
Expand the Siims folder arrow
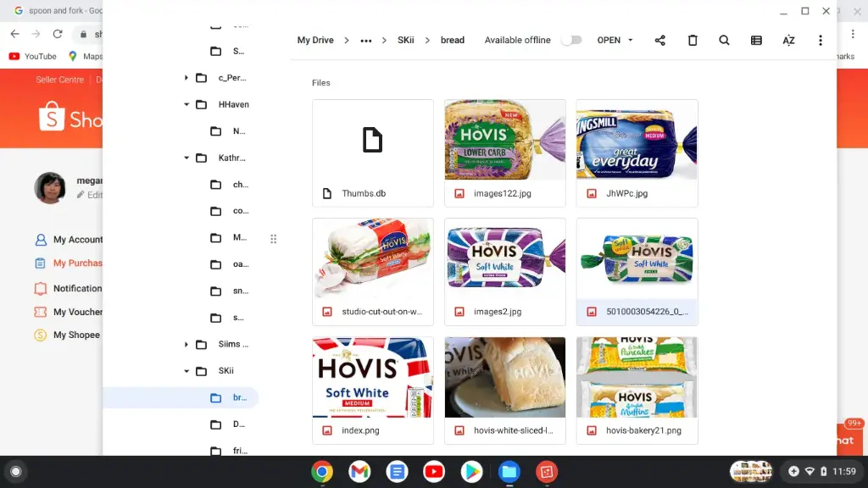[x=186, y=345]
